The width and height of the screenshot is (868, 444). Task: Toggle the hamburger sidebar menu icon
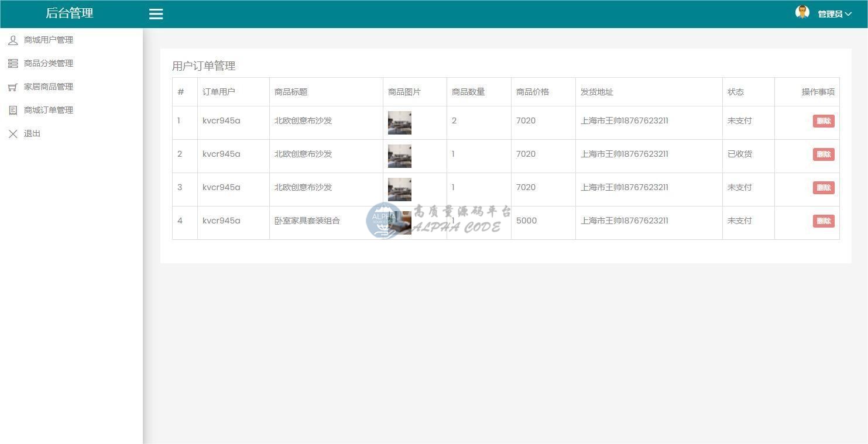(156, 14)
